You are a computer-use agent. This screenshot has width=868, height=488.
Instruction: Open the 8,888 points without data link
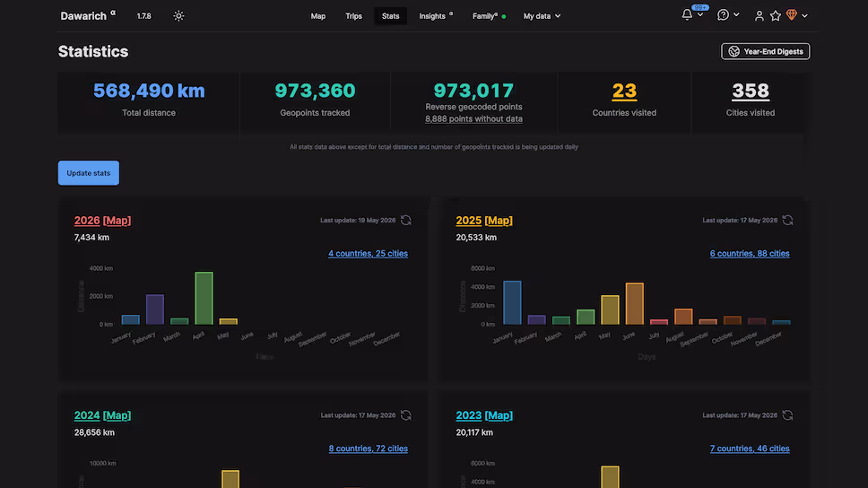tap(473, 119)
